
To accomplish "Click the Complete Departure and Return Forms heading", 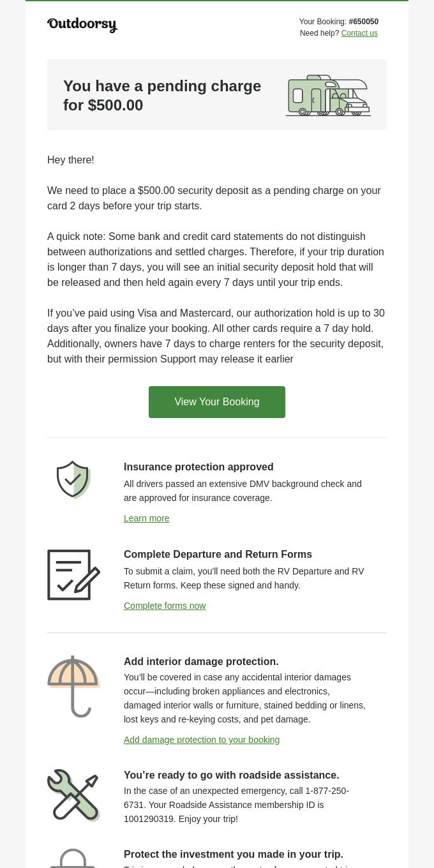I will point(218,554).
